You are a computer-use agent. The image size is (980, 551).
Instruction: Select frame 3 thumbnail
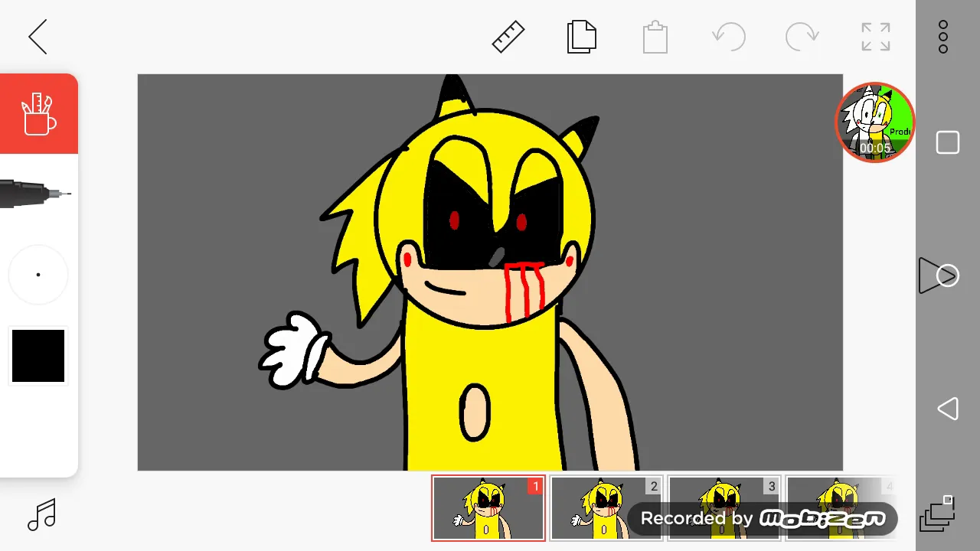pos(724,508)
